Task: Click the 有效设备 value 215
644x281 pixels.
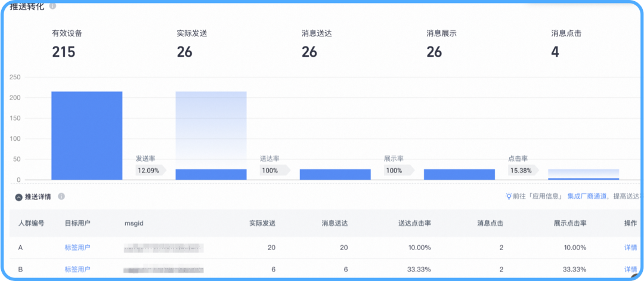Action: click(64, 52)
